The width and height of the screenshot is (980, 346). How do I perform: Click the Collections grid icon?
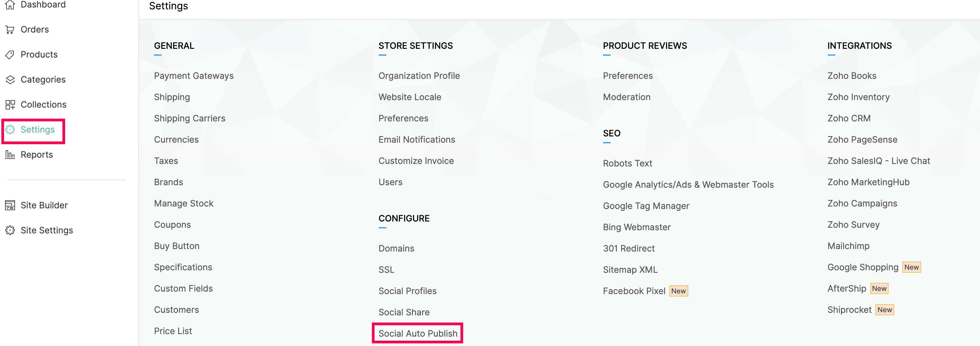(10, 104)
